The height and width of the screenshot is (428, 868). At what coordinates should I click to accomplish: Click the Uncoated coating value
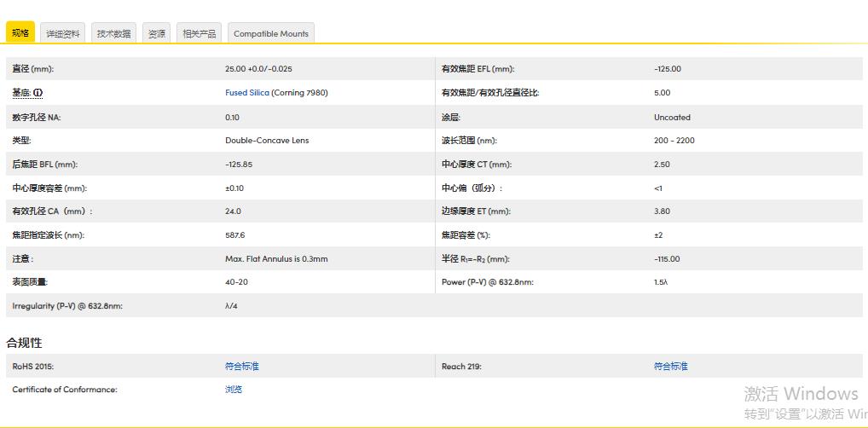coord(672,118)
